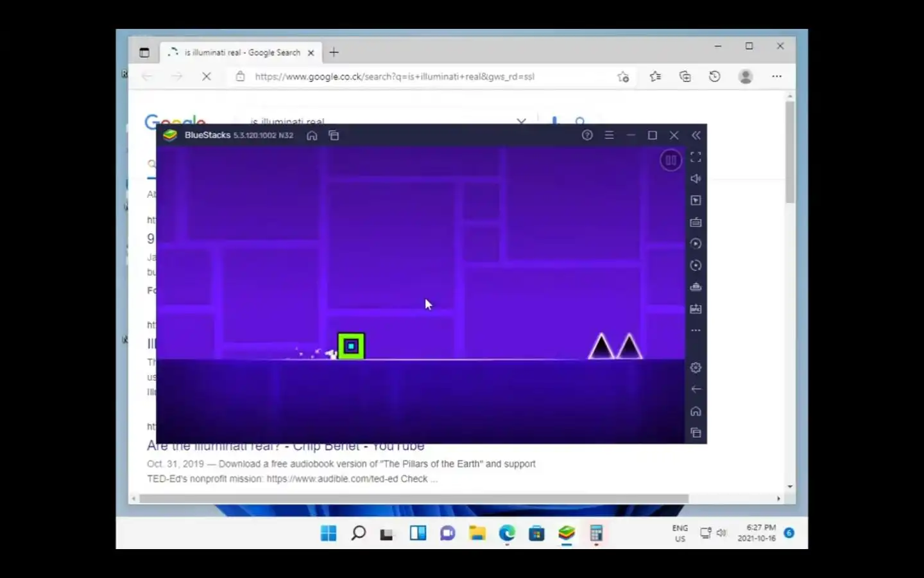This screenshot has height=578, width=924.
Task: Click the BlueStacks circular play arrow icon
Action: coord(696,243)
